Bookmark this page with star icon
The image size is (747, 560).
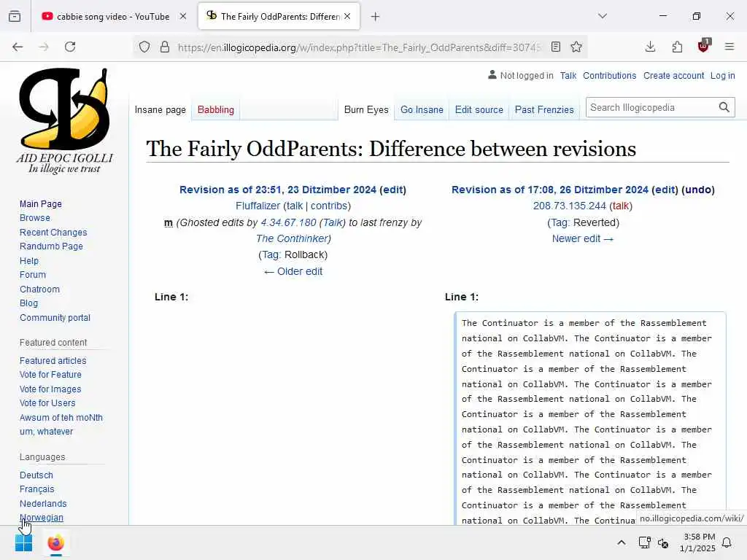point(576,47)
